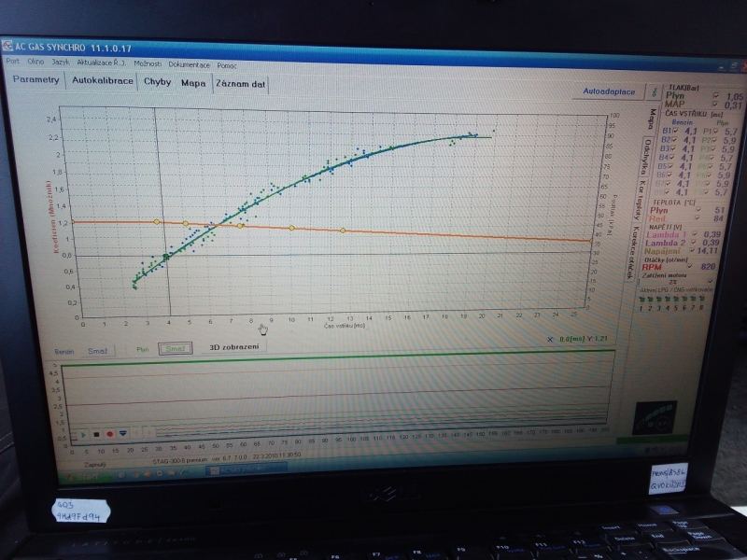Select the vertical Odchylka side tab
This screenshot has height=560, width=747.
(x=645, y=157)
